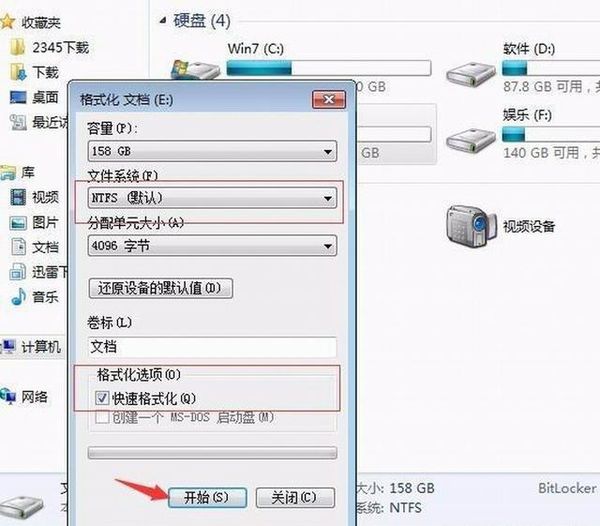
Task: Click the format progress bar
Action: pos(212,453)
